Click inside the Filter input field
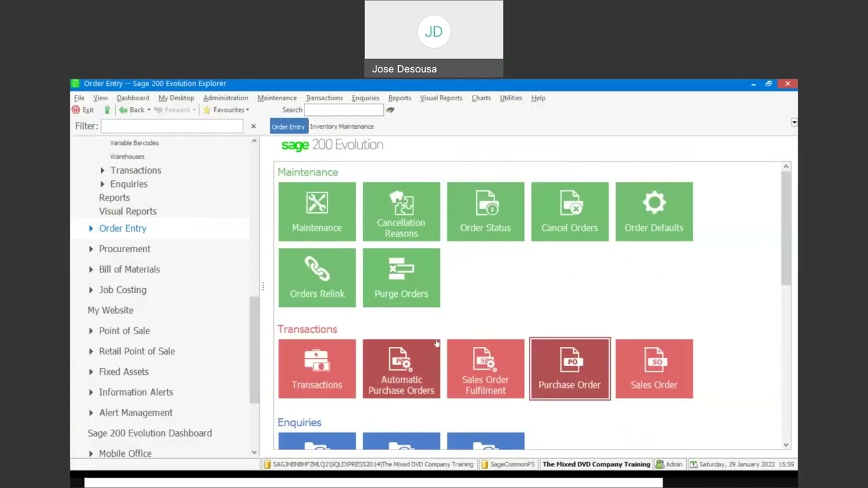This screenshot has width=868, height=488. point(172,126)
